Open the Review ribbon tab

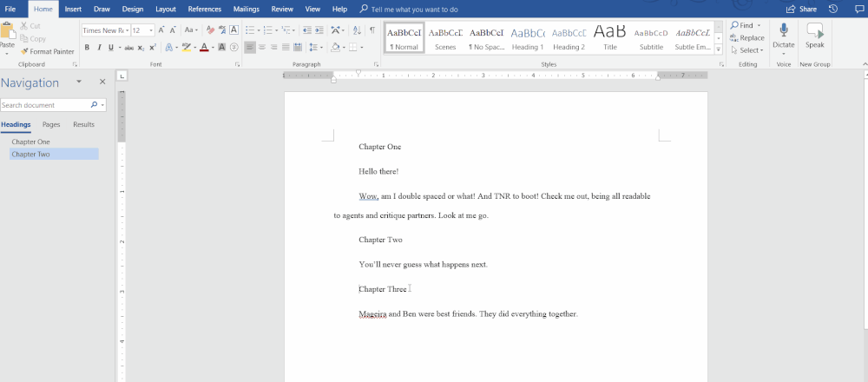(x=282, y=9)
